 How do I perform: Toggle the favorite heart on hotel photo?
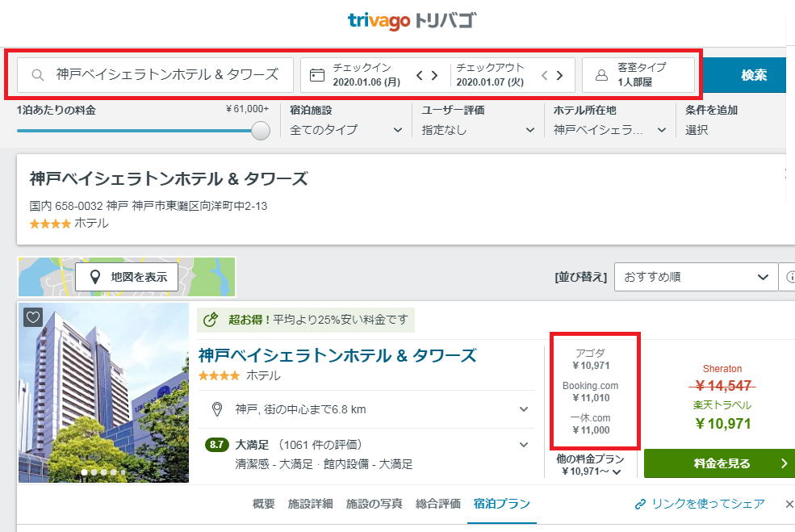(x=33, y=317)
